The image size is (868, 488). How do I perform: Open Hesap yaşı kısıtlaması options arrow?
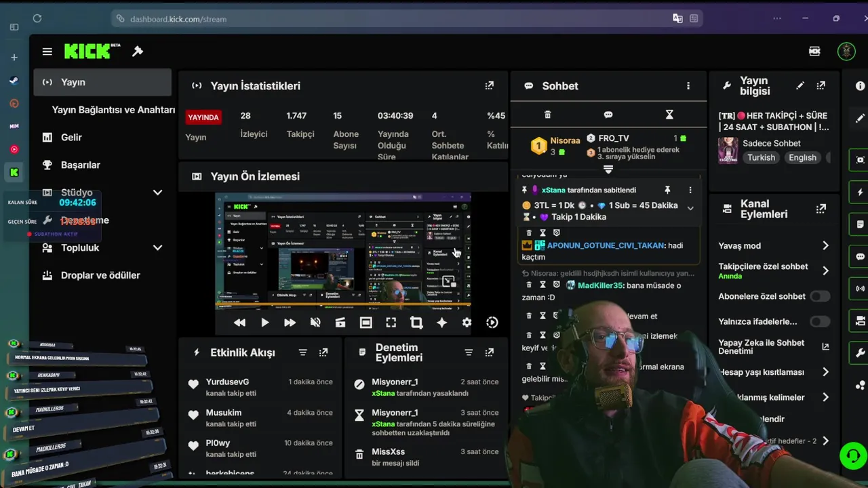point(825,372)
